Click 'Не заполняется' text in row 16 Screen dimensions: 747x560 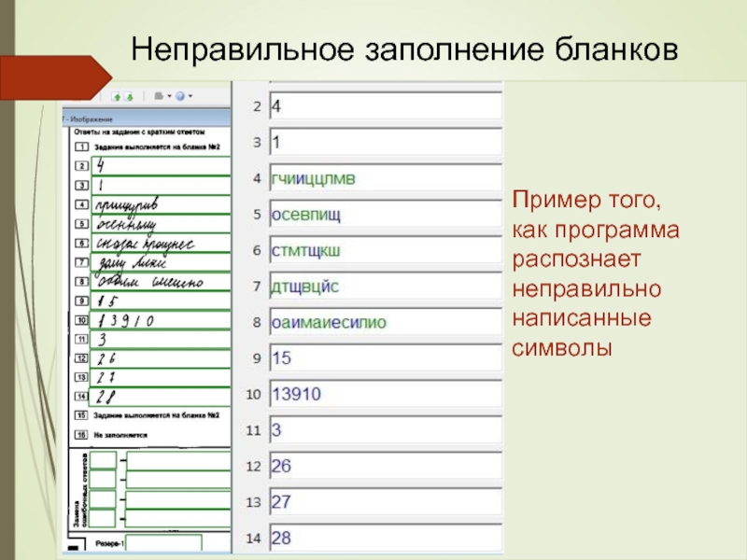[x=120, y=435]
